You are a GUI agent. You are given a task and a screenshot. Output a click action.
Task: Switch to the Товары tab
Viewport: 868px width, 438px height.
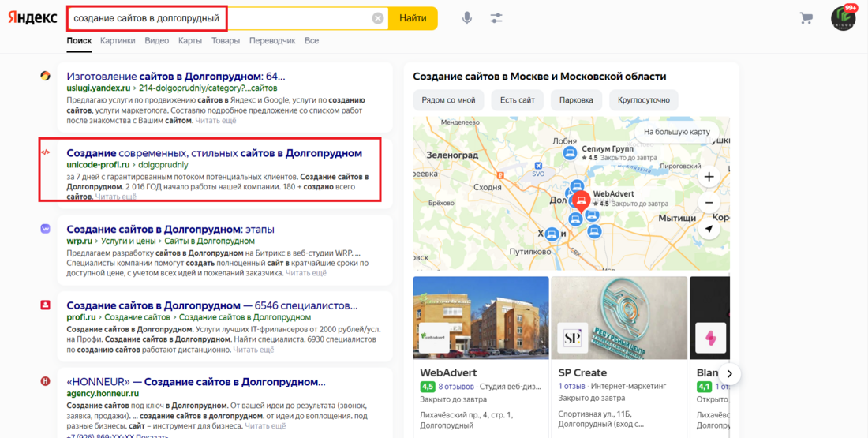point(226,40)
